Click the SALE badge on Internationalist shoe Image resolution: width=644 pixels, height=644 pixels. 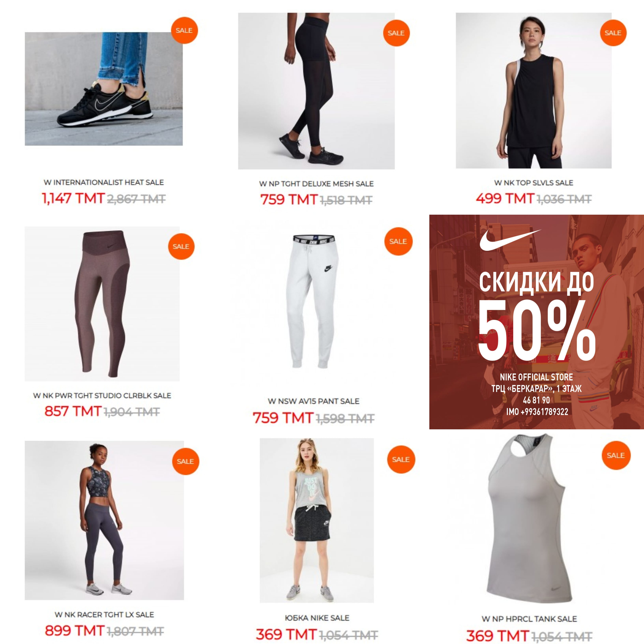click(184, 30)
